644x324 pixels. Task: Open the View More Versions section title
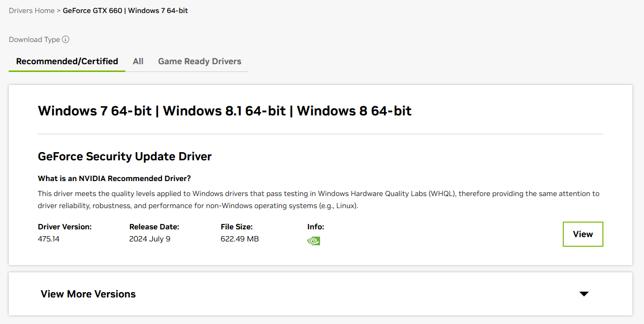click(88, 294)
